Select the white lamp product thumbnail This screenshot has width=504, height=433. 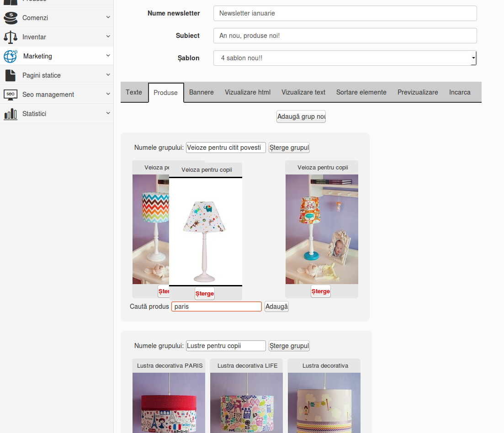tap(206, 231)
